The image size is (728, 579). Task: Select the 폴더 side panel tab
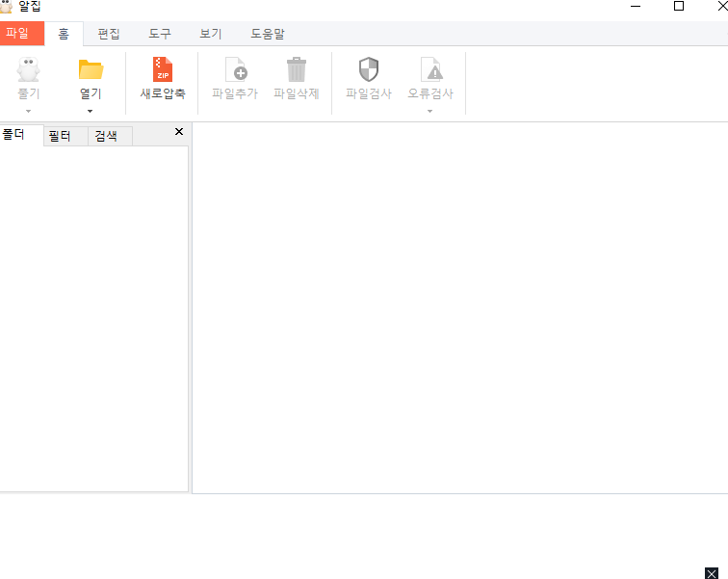(x=21, y=135)
